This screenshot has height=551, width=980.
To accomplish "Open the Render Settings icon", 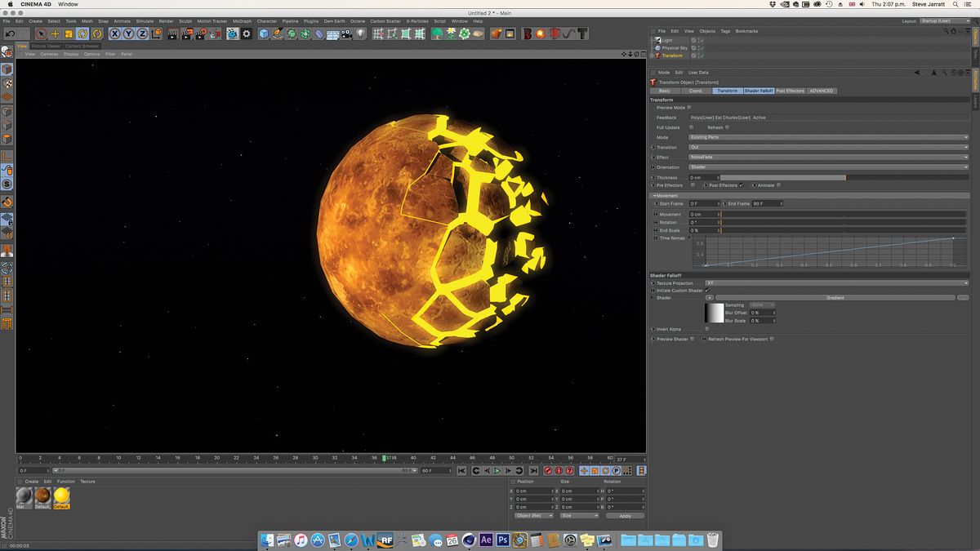I will (245, 33).
